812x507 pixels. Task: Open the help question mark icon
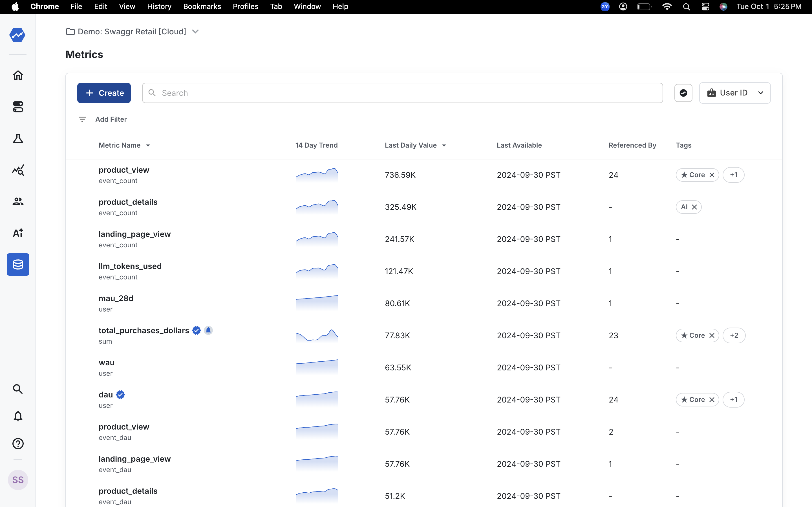tap(18, 444)
